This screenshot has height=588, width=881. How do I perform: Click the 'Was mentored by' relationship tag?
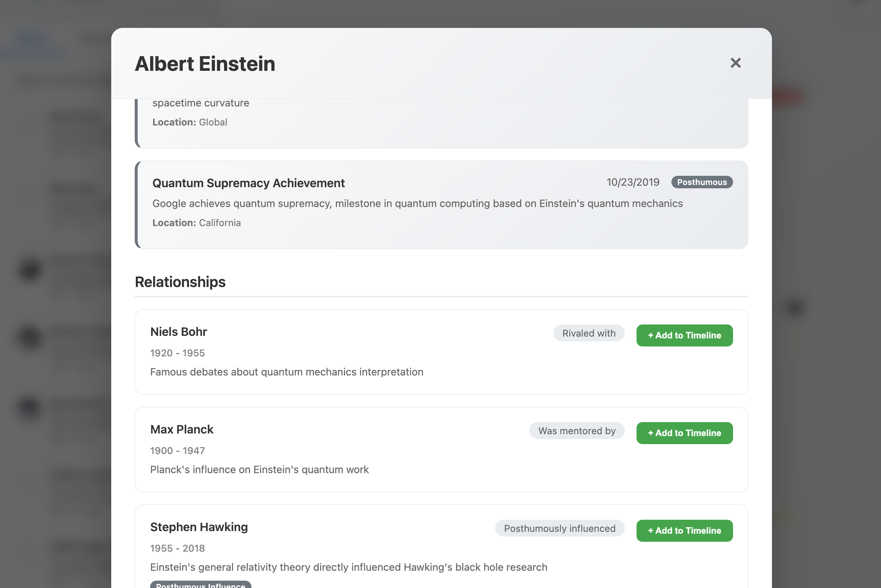point(576,431)
